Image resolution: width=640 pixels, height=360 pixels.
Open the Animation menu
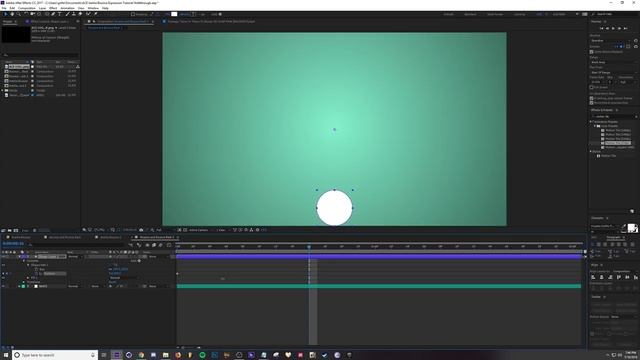67,8
